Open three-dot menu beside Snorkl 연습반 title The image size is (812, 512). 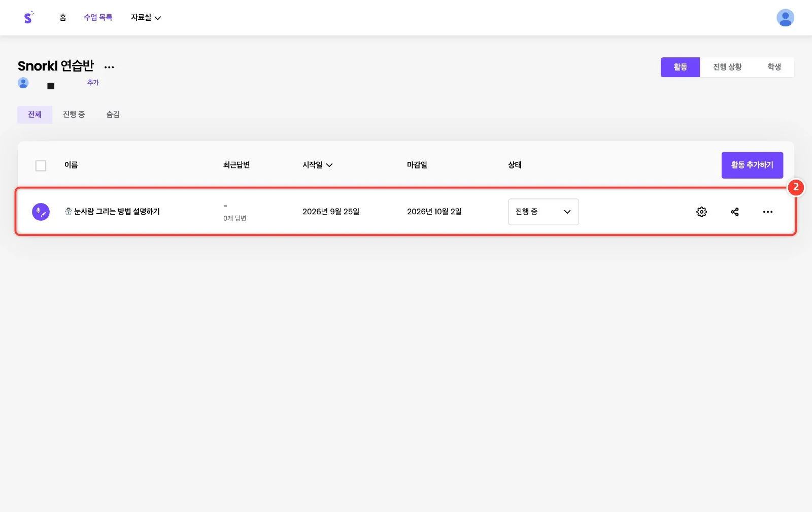coord(109,67)
